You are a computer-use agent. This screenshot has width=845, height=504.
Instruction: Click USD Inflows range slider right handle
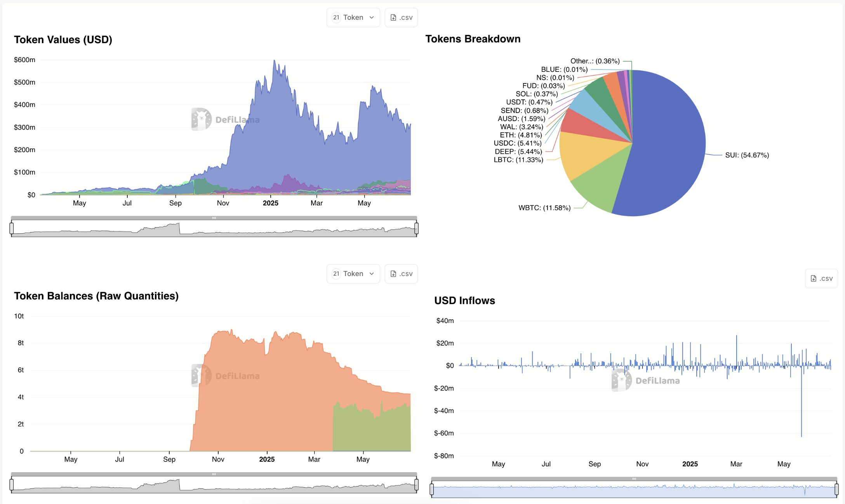point(836,489)
